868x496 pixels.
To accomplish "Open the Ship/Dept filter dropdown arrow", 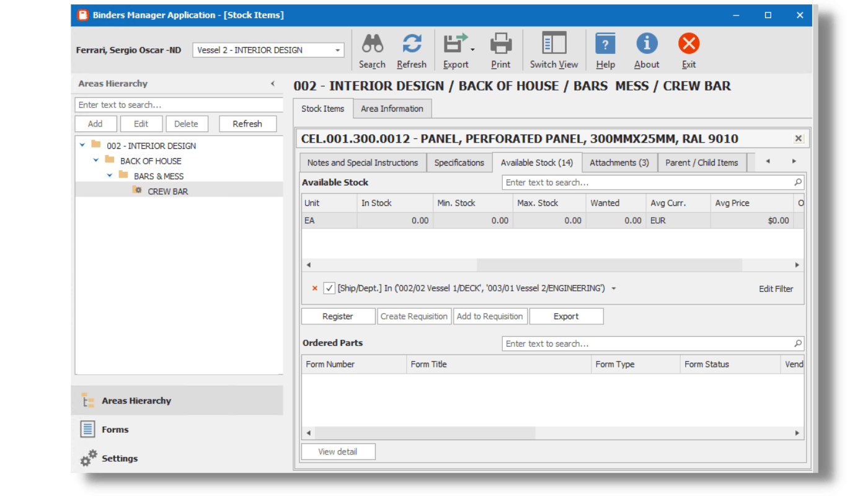I will point(614,288).
